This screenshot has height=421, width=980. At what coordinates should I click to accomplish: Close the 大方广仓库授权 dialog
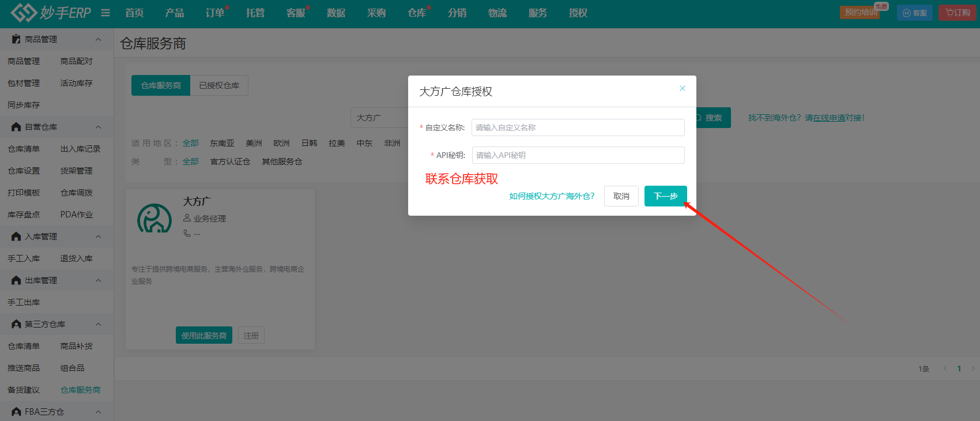pyautogui.click(x=683, y=88)
